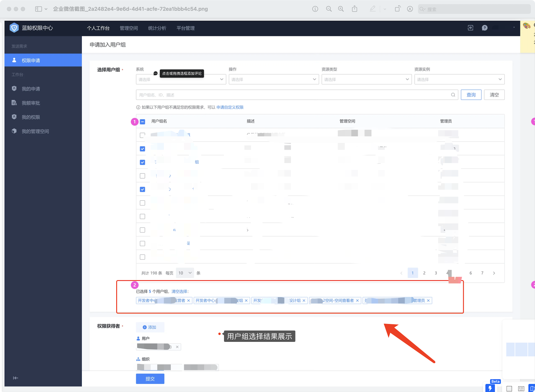The image size is (535, 392).
Task: Check the fourth row's empty checkbox
Action: pyautogui.click(x=142, y=176)
